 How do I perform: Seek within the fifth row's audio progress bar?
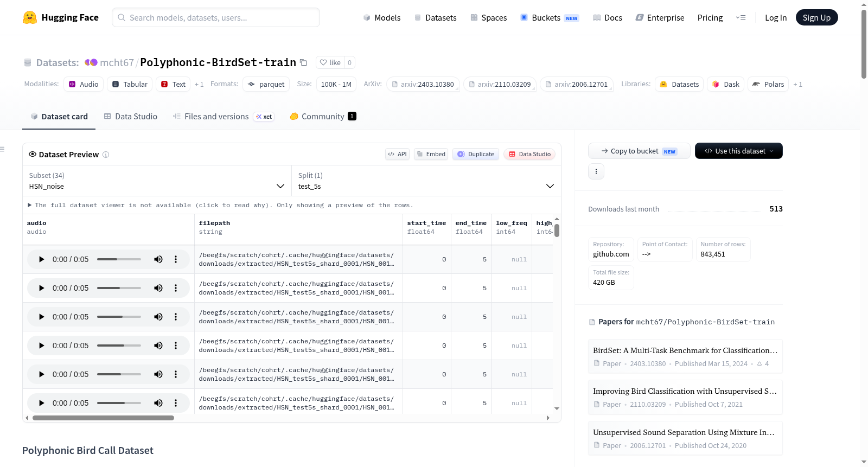pyautogui.click(x=119, y=374)
